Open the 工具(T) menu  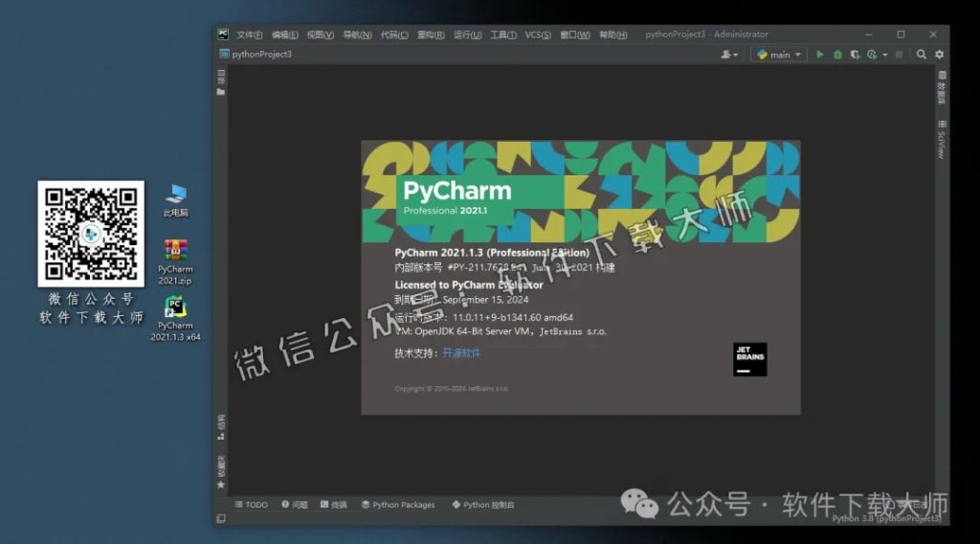[x=503, y=35]
